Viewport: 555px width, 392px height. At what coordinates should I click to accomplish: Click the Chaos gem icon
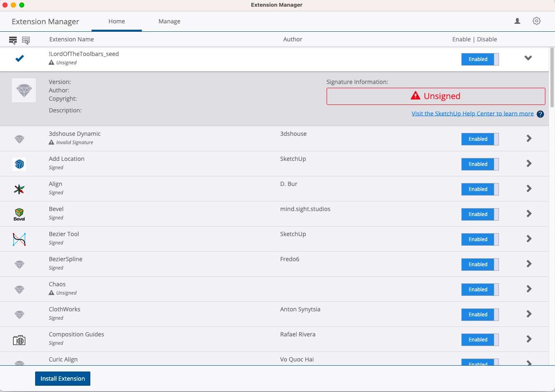pos(19,289)
